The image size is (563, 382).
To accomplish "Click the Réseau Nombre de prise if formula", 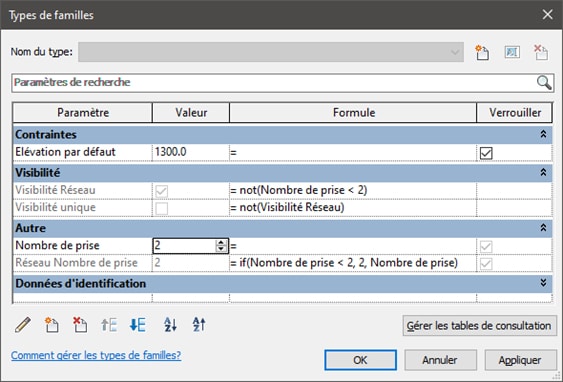I will coord(348,263).
